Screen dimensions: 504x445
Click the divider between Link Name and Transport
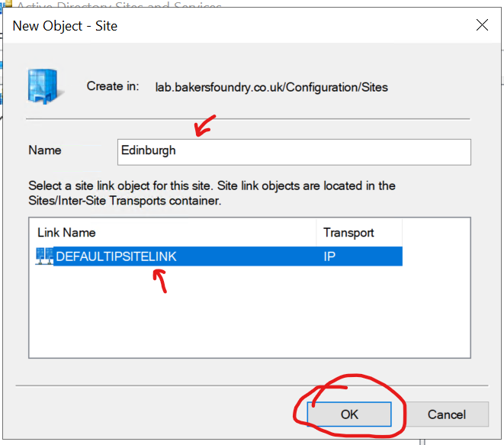316,232
